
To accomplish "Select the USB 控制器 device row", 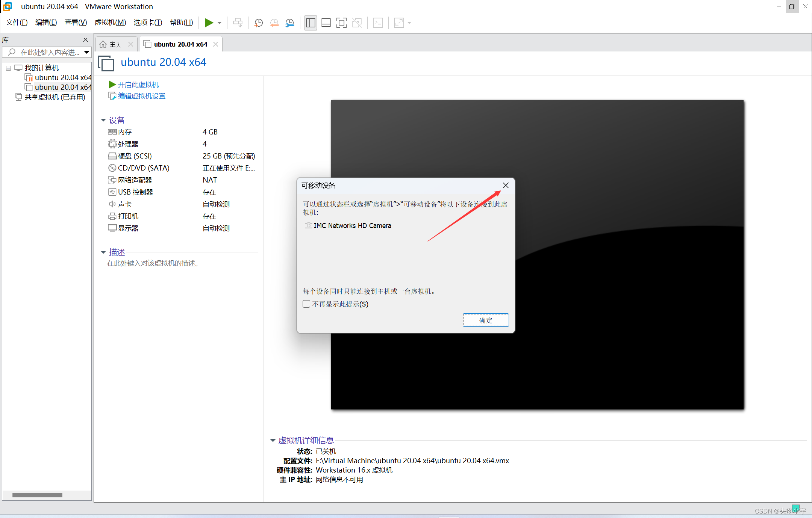I will [x=182, y=192].
